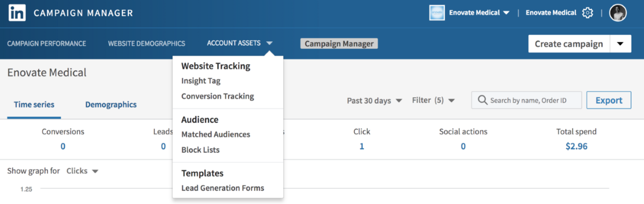644x204 pixels.
Task: Click the Website Tracking section heading
Action: (x=216, y=66)
